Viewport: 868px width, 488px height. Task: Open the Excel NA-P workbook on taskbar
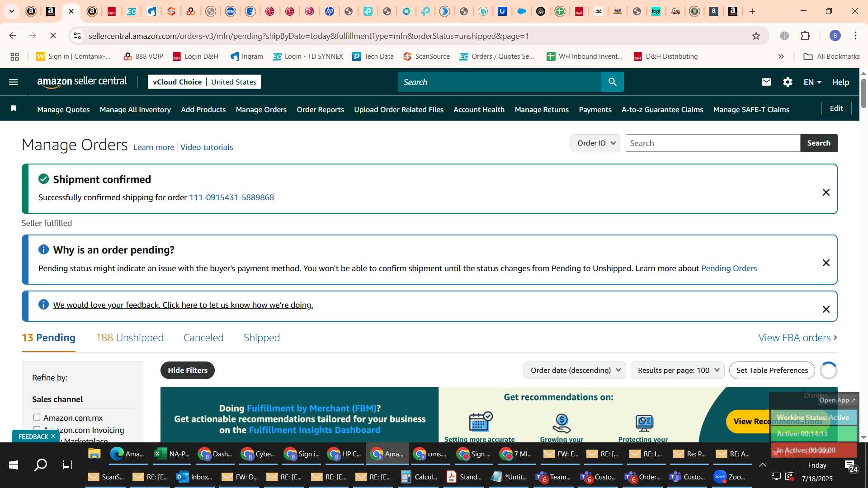coord(172,454)
